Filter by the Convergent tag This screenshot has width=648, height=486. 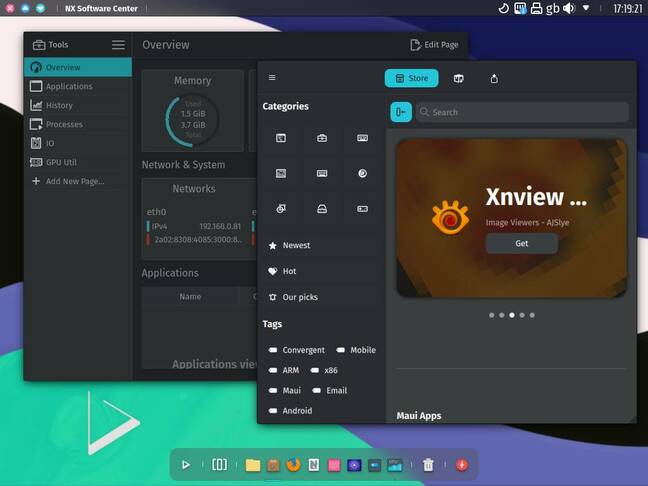coord(297,350)
